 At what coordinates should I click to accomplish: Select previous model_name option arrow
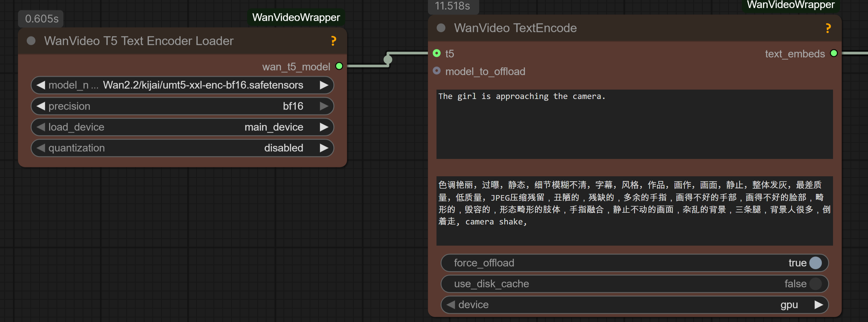(41, 85)
